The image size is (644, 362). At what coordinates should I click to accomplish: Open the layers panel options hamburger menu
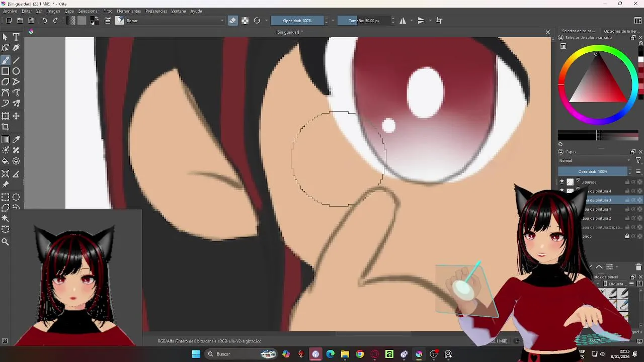click(x=638, y=171)
